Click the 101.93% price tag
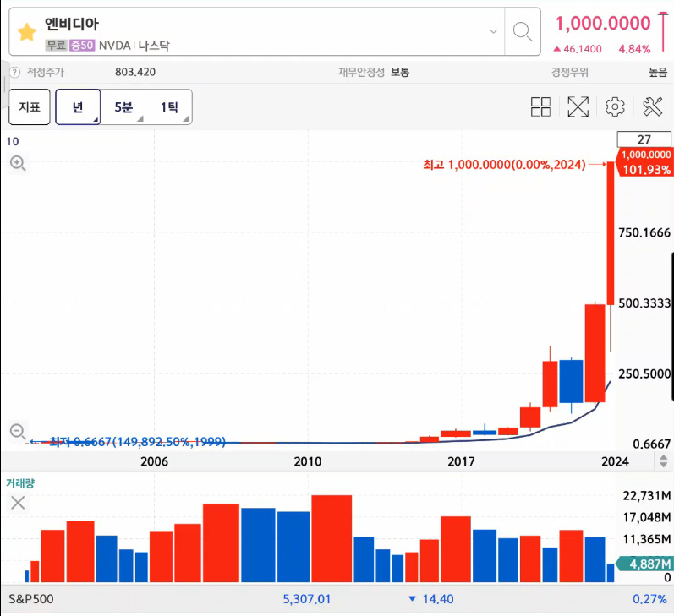This screenshot has height=616, width=674. [646, 170]
